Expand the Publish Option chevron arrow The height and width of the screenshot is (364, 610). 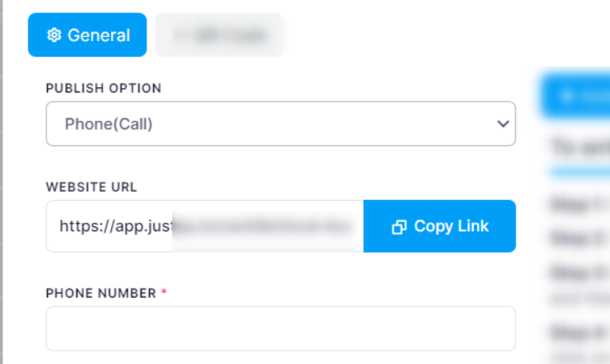coord(503,124)
